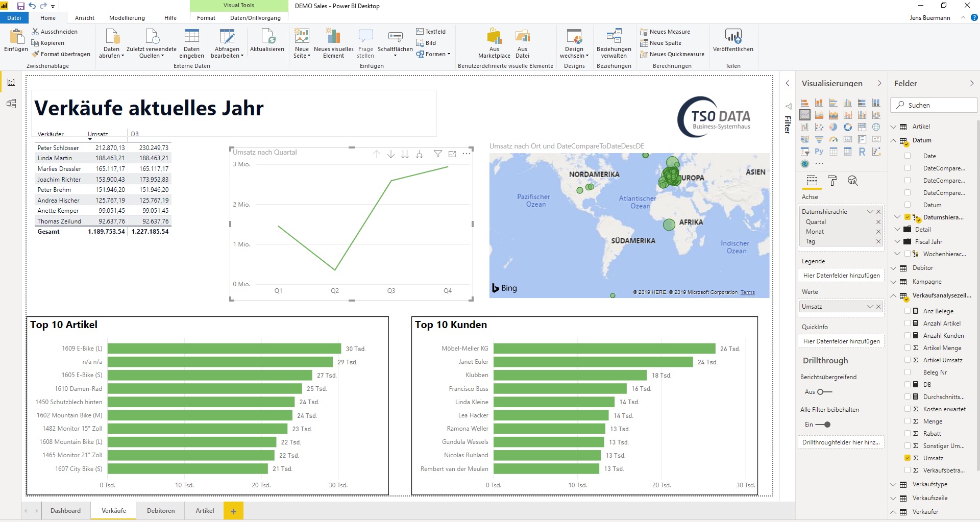Click the Neues Quickmeasure button
Screen dimensions: 980x522
[x=672, y=54]
